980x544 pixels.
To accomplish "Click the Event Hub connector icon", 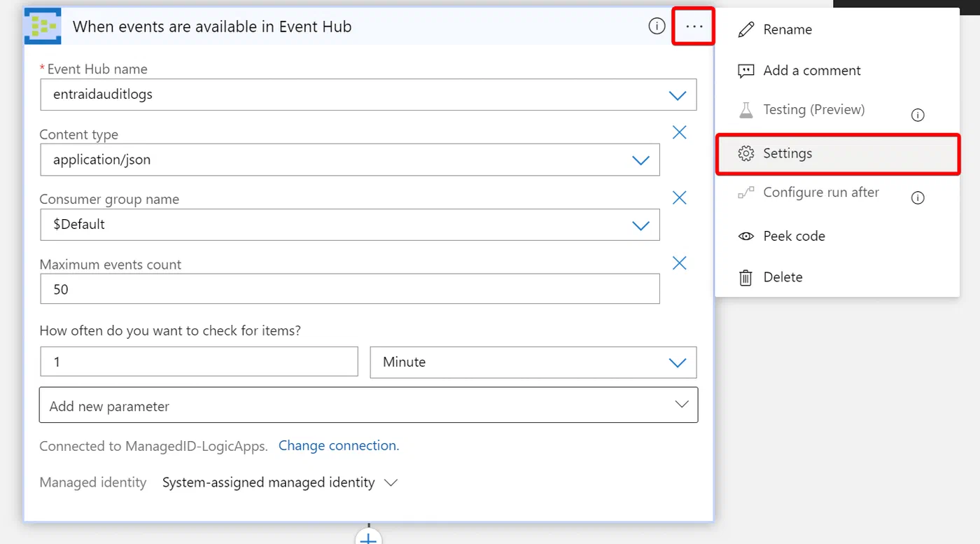I will pos(43,27).
